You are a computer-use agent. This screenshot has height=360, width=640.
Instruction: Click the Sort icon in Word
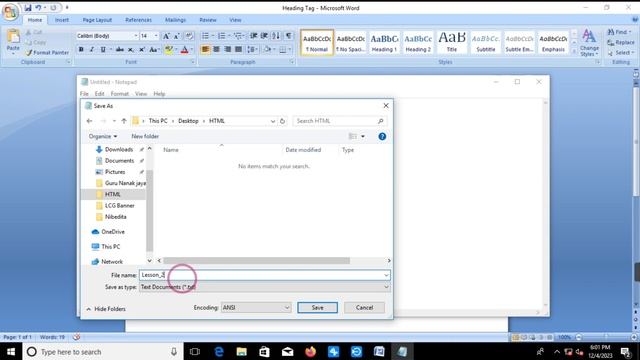(276, 36)
